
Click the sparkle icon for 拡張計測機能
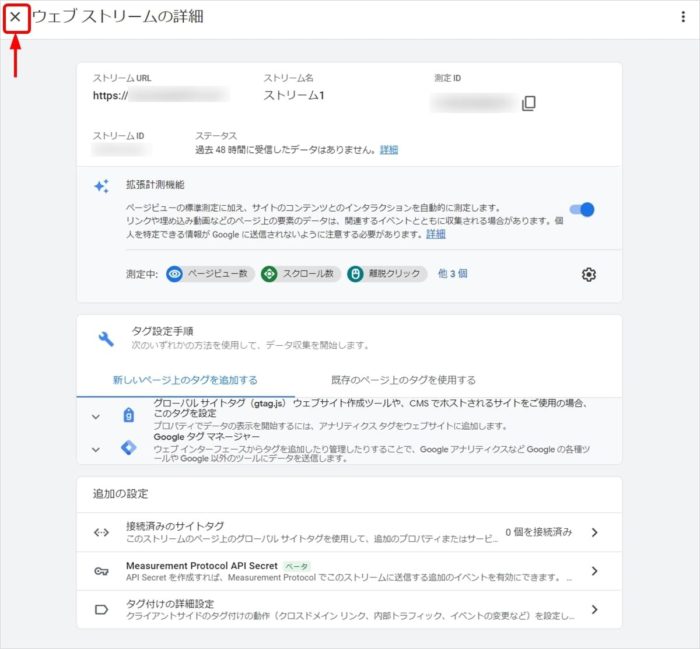coord(101,186)
